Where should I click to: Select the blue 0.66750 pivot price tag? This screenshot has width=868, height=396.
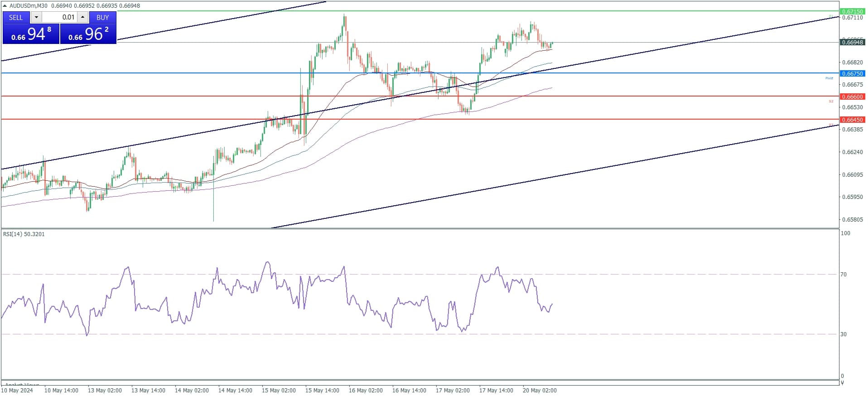pos(852,73)
